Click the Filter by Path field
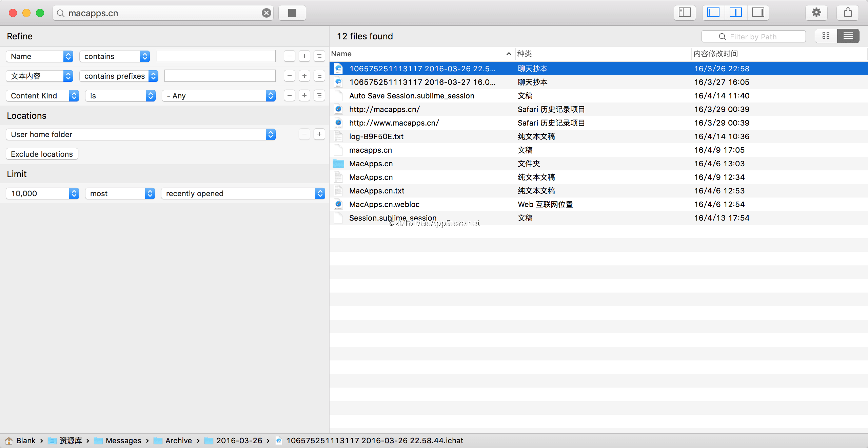 [x=753, y=36]
